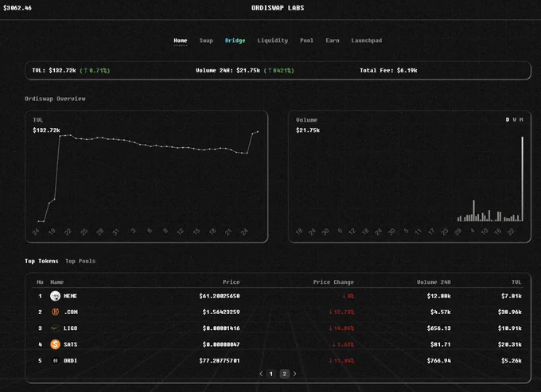Open the Swap tab
541x392 pixels.
tap(206, 41)
